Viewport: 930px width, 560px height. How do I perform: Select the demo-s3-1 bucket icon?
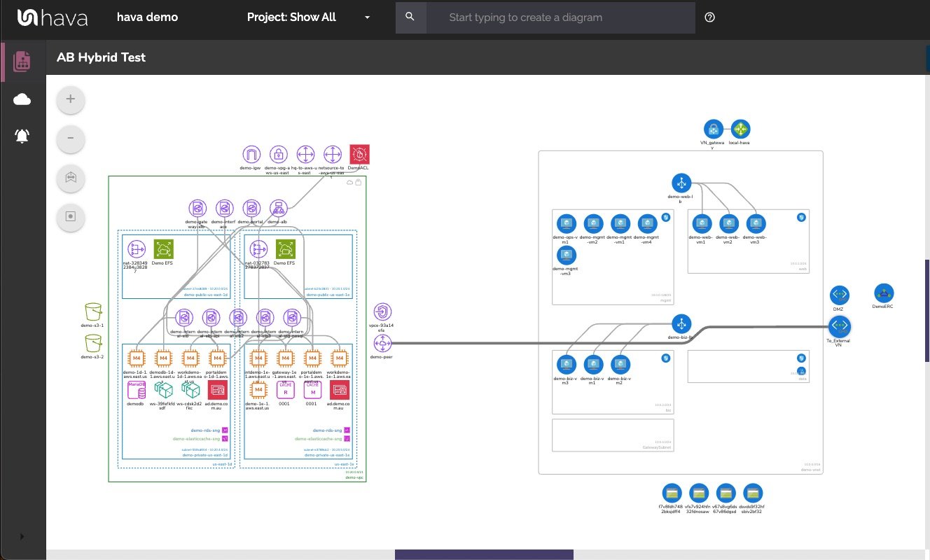click(93, 311)
